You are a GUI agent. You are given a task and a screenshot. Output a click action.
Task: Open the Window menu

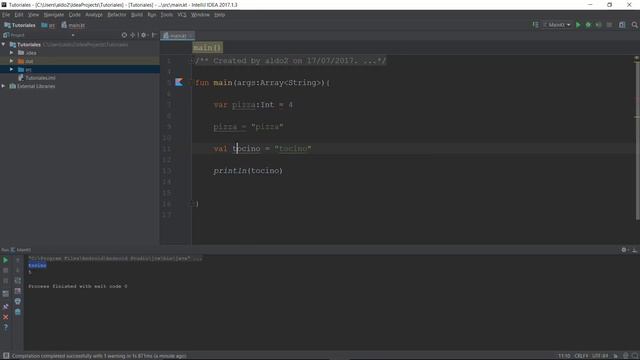pos(200,15)
